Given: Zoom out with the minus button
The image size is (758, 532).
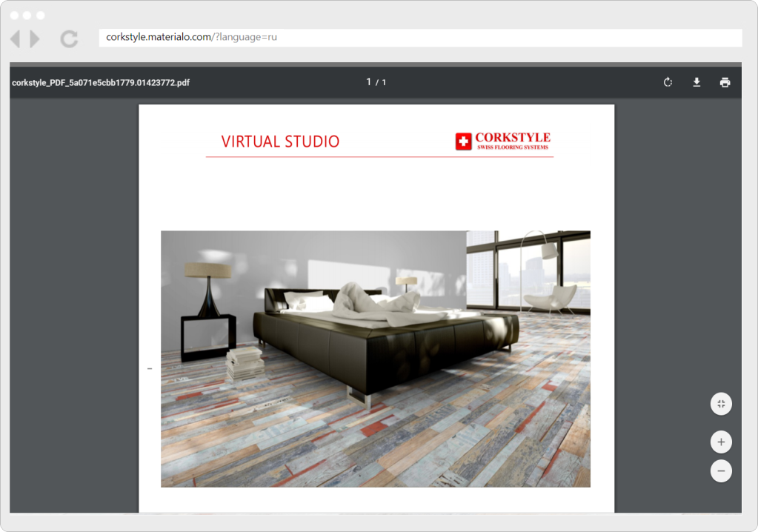Looking at the screenshot, I should pos(721,471).
